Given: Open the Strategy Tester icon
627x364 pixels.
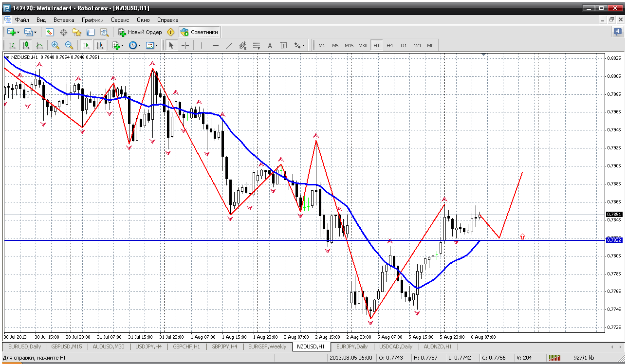Looking at the screenshot, I should (104, 32).
